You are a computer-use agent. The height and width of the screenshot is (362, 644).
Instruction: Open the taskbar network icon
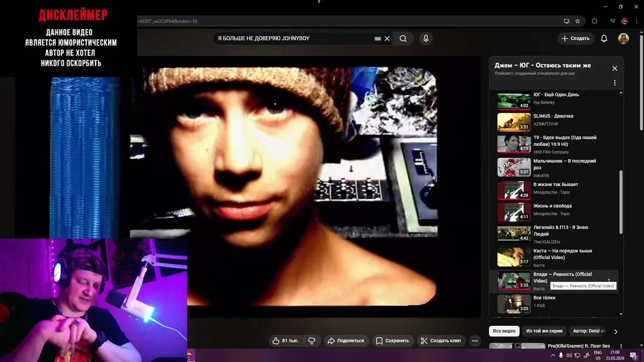(x=578, y=355)
